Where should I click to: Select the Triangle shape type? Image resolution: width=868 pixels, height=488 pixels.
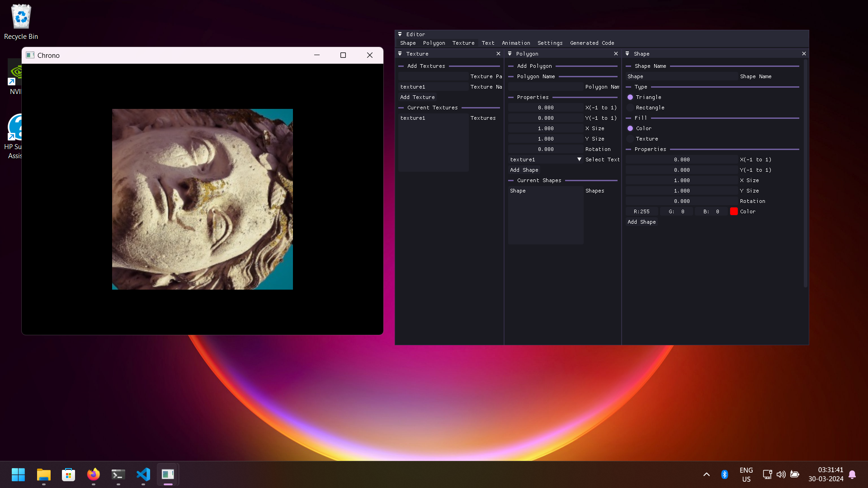coord(630,97)
